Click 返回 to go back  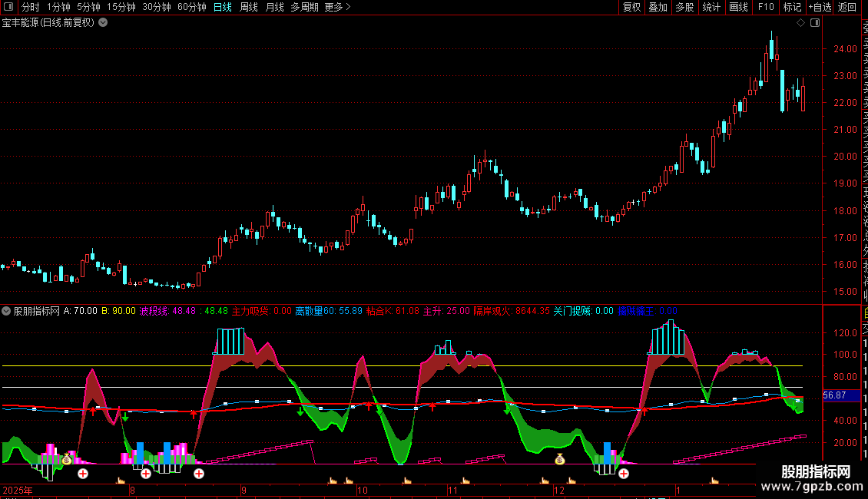847,7
